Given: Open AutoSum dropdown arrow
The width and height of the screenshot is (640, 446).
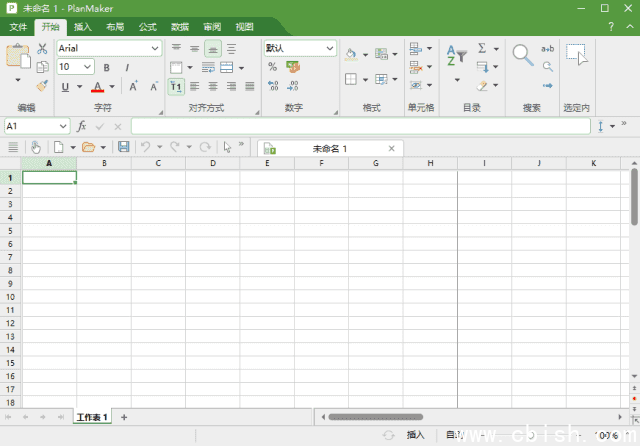Looking at the screenshot, I should (x=496, y=49).
